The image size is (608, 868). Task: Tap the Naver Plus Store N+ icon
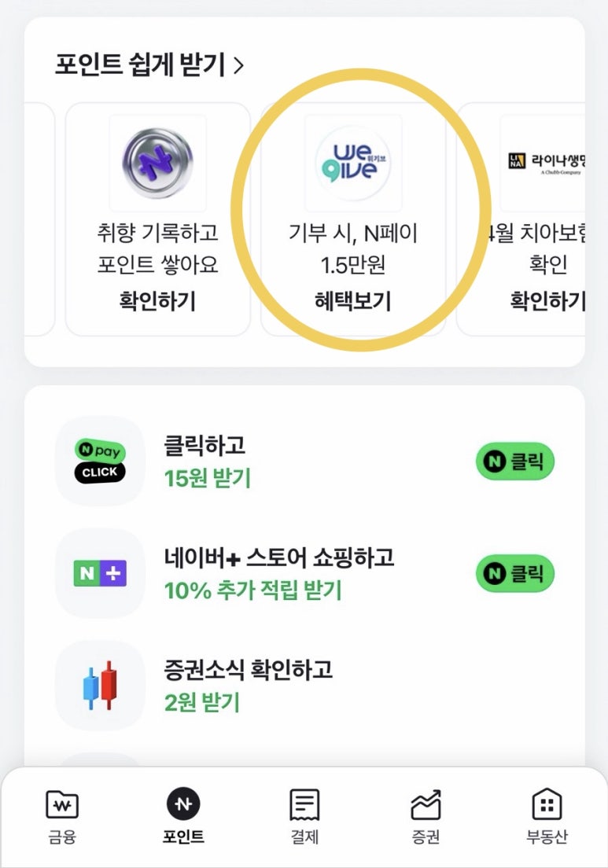[100, 574]
